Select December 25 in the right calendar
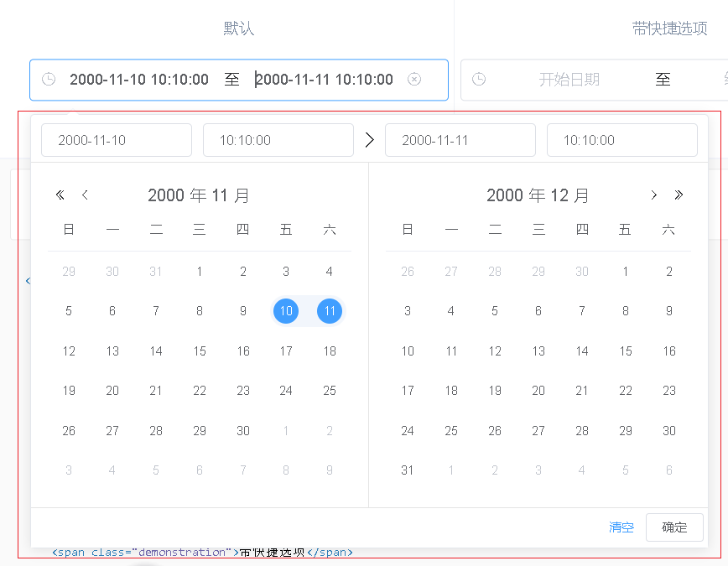728x566 pixels. pos(451,430)
